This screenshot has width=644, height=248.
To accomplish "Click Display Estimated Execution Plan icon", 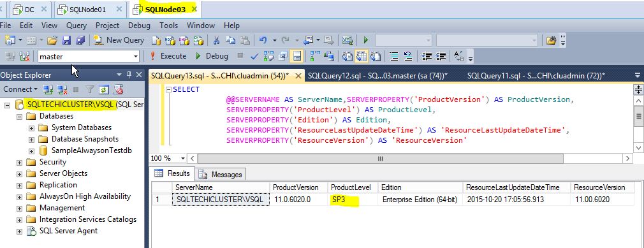I will click(268, 56).
